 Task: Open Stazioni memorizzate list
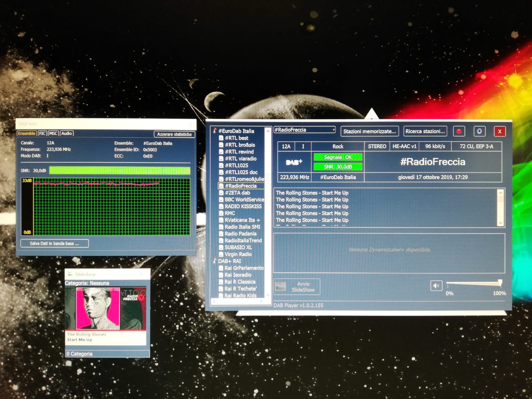[x=370, y=131]
